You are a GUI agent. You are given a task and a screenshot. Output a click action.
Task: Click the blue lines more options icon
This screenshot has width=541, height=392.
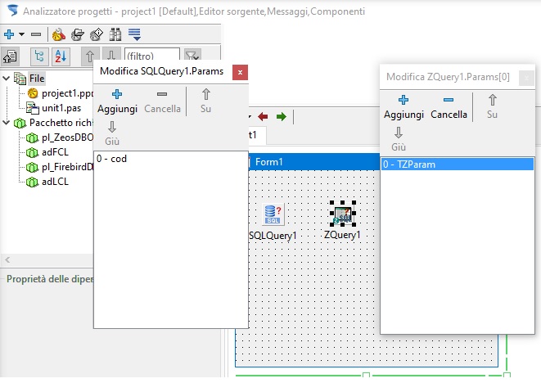[x=134, y=34]
